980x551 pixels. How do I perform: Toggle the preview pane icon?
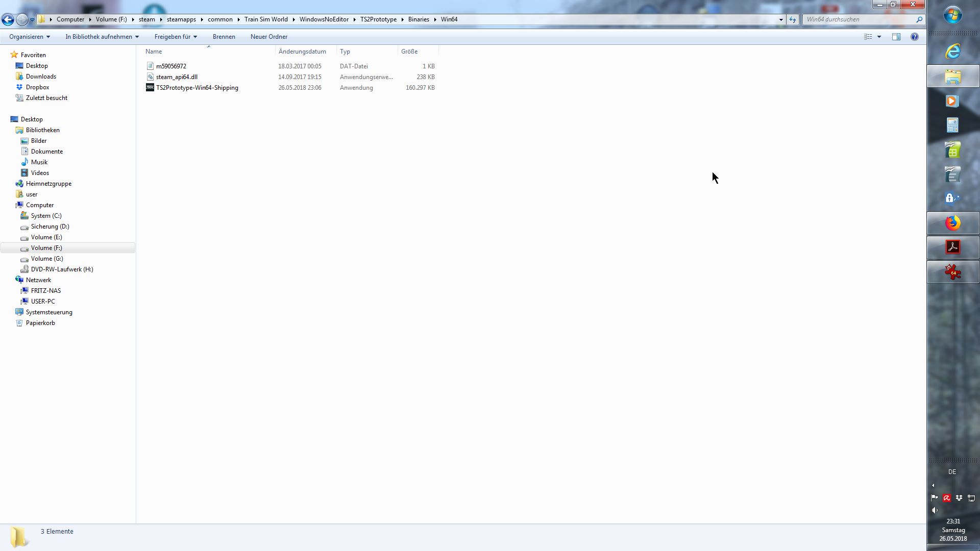[896, 37]
